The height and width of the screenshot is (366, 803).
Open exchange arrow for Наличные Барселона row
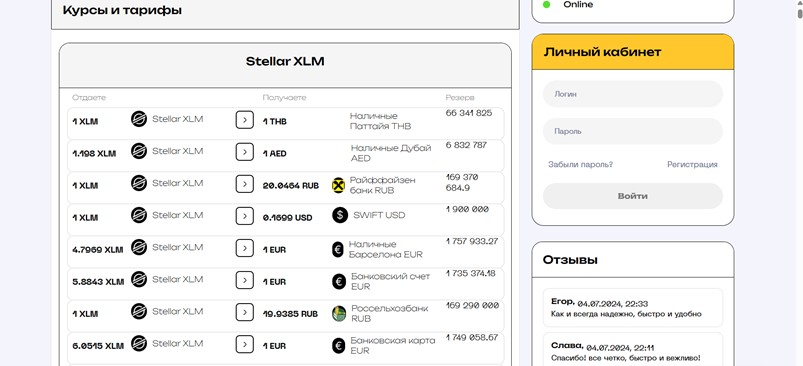[x=245, y=248]
